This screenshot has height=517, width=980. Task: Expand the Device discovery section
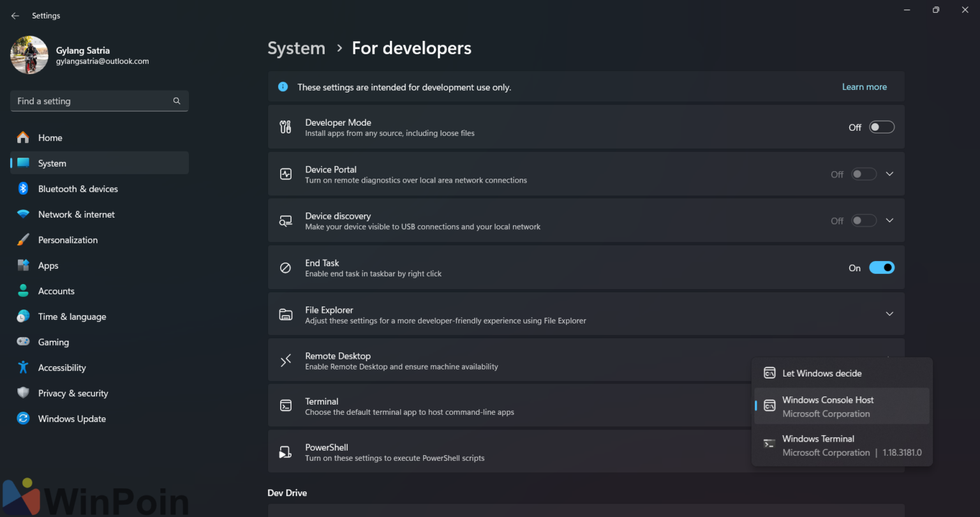(x=889, y=220)
